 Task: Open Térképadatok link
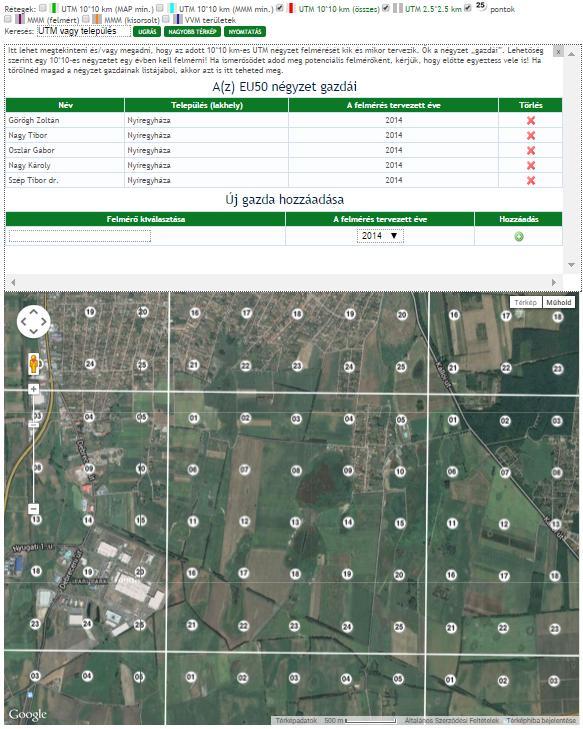click(x=296, y=720)
